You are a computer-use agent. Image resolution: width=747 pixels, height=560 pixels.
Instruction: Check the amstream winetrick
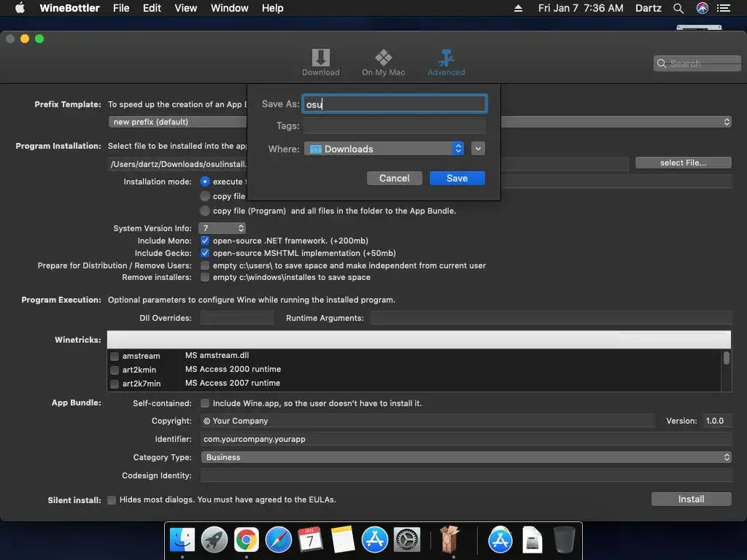(115, 356)
